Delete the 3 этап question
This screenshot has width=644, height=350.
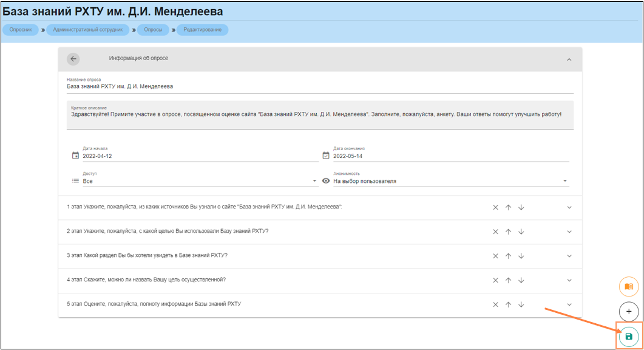tap(495, 256)
